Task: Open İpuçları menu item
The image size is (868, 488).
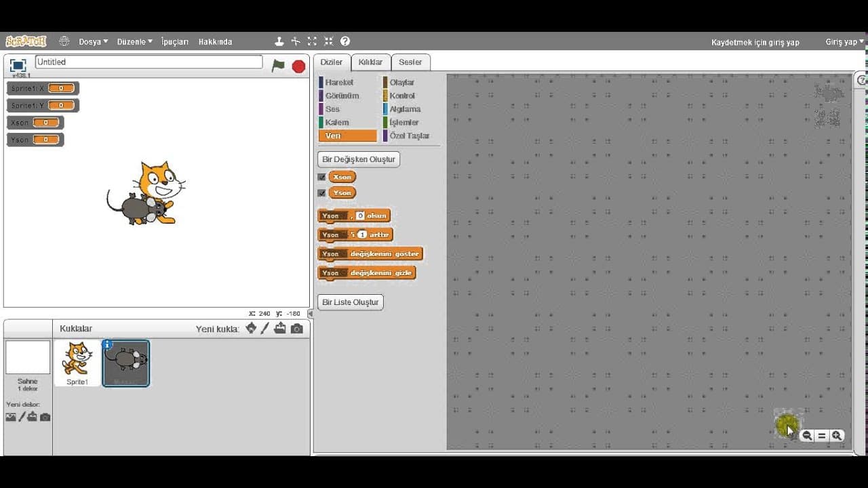Action: click(x=175, y=41)
